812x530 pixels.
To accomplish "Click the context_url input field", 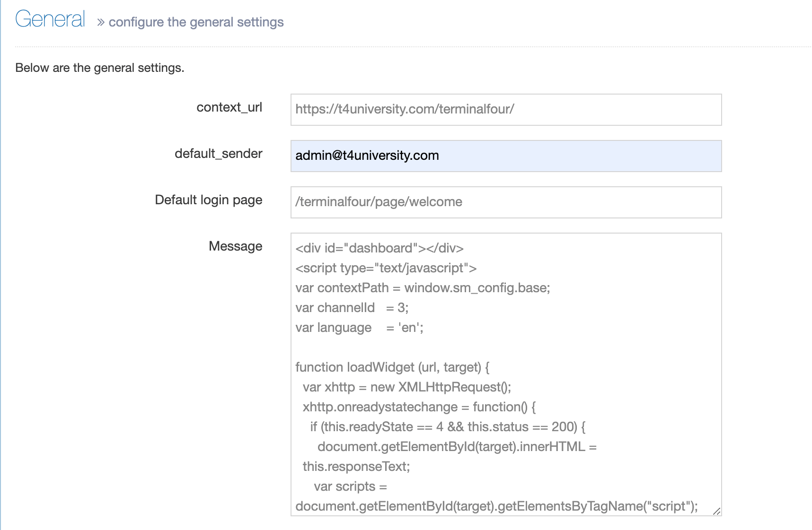I will 505,110.
